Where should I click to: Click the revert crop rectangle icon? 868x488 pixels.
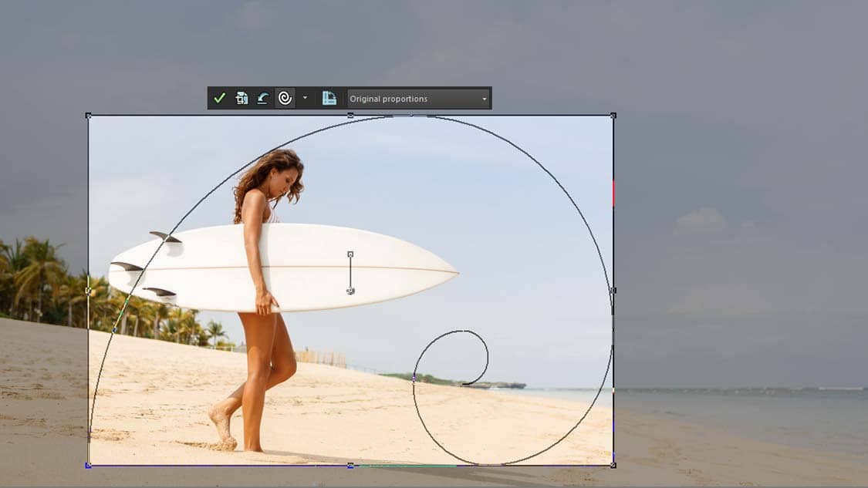262,99
